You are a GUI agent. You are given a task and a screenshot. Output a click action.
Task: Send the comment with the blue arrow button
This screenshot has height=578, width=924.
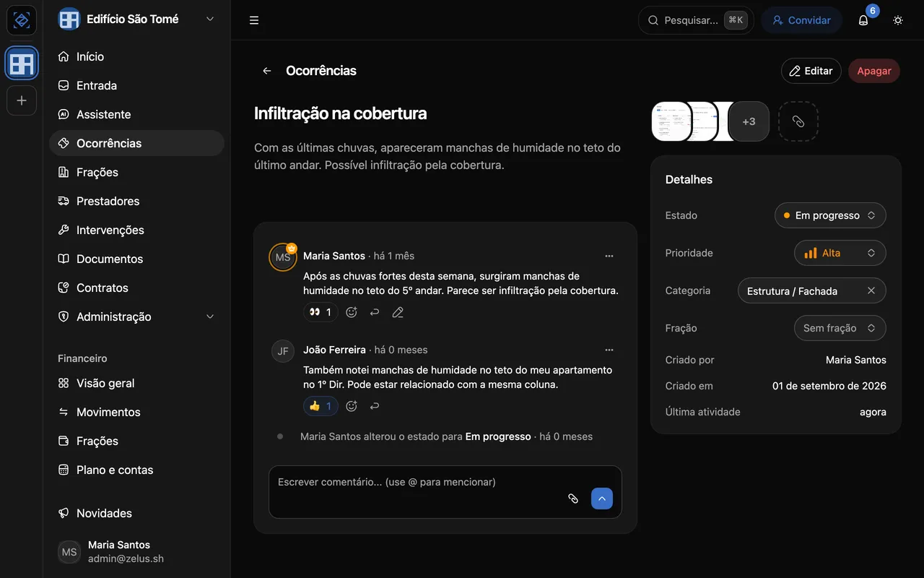click(602, 499)
